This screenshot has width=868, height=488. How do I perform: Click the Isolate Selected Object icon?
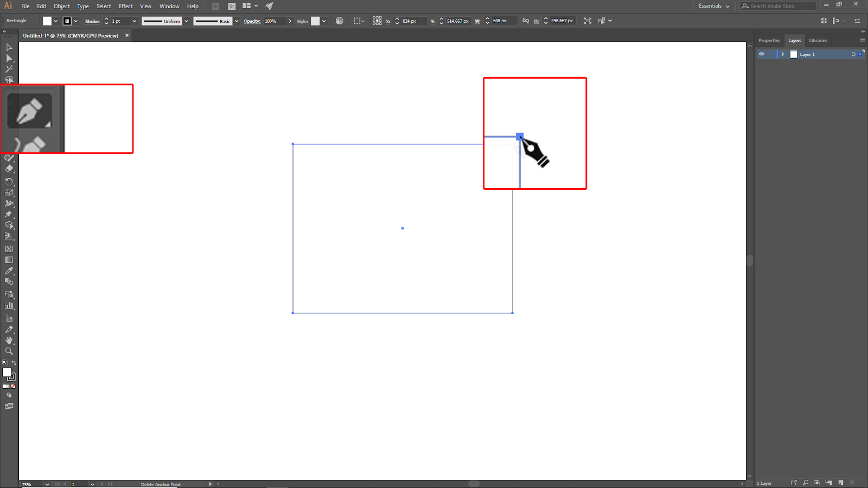point(588,21)
